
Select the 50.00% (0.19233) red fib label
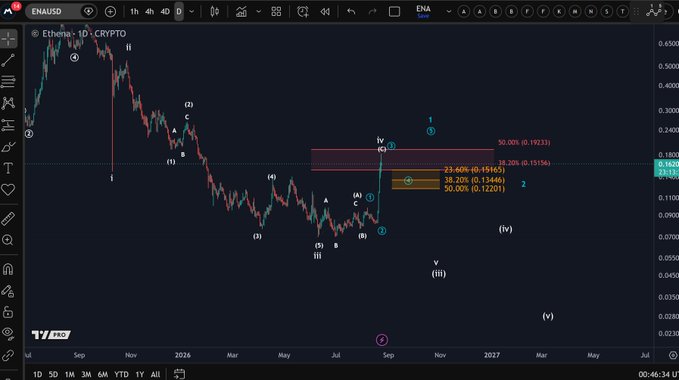[524, 142]
